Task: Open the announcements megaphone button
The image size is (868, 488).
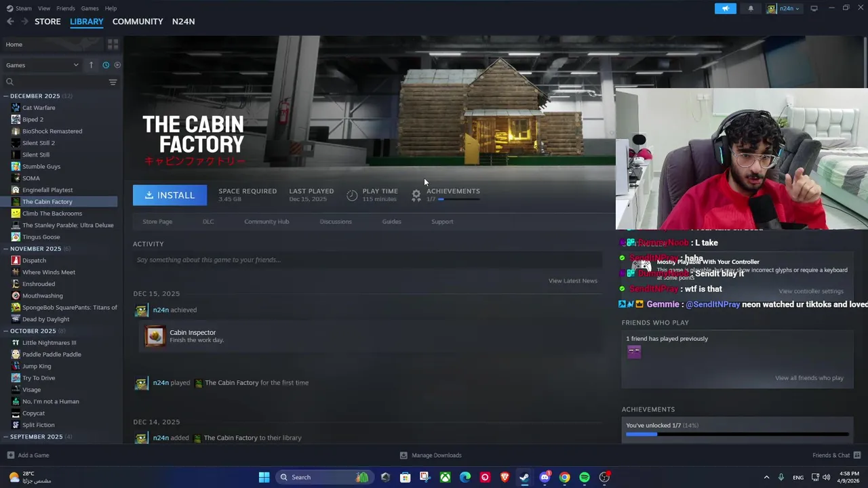Action: [725, 8]
